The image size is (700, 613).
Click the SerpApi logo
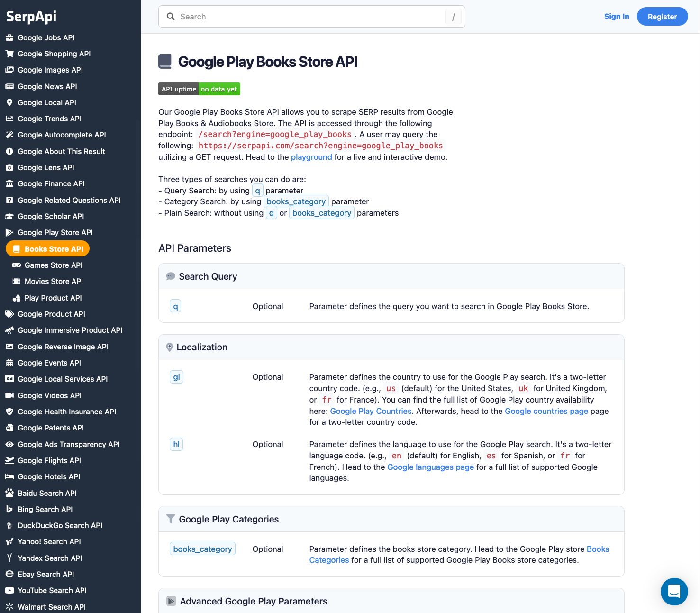coord(31,17)
